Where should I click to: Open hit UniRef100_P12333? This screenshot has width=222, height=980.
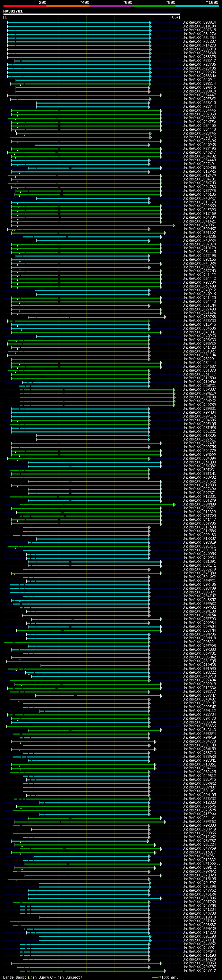coord(199,485)
